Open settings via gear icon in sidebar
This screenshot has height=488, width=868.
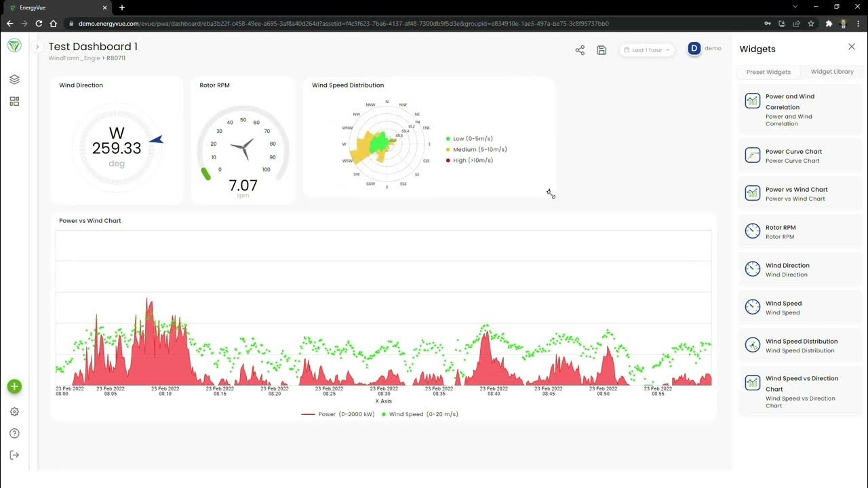click(14, 411)
